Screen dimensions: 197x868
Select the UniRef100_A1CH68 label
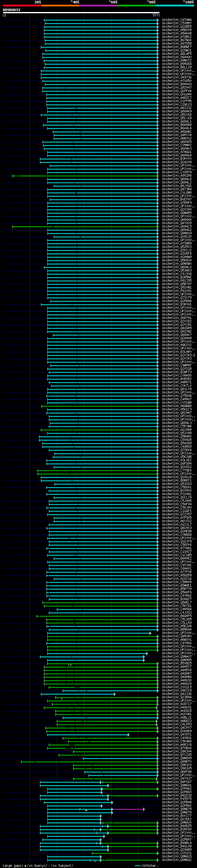[x=177, y=430]
